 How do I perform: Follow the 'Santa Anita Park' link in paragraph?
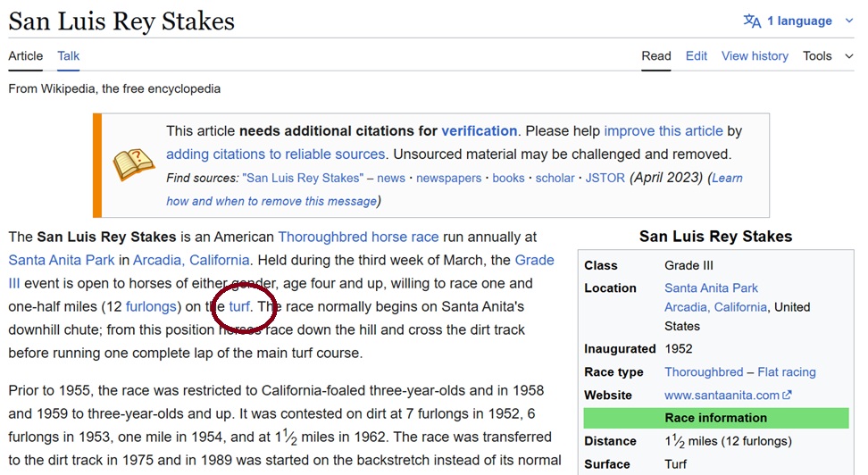click(62, 260)
